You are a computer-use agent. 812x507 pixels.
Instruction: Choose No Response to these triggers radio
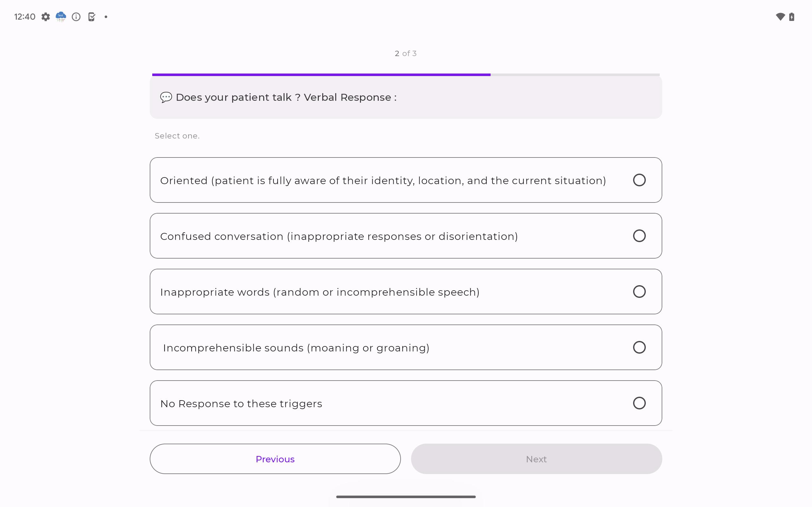coord(639,403)
